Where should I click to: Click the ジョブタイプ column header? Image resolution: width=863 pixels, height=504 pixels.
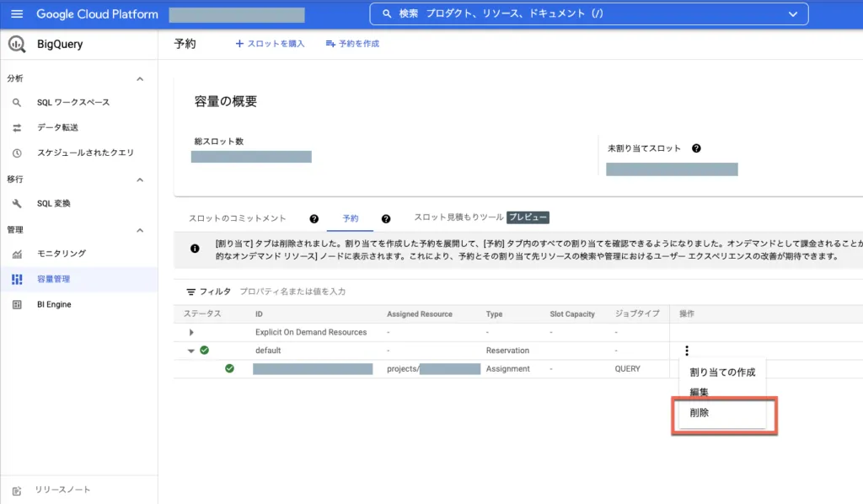(x=637, y=314)
